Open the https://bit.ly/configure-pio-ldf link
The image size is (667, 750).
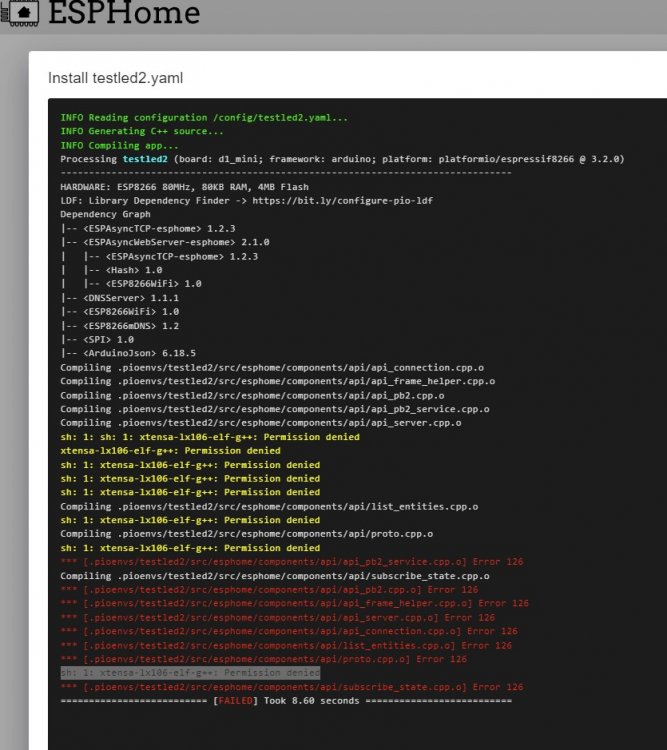click(x=342, y=201)
